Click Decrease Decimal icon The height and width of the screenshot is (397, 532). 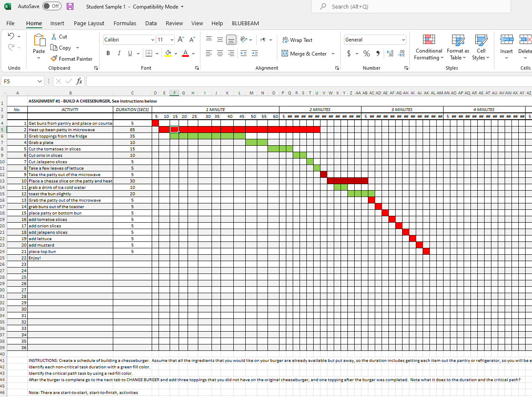401,53
